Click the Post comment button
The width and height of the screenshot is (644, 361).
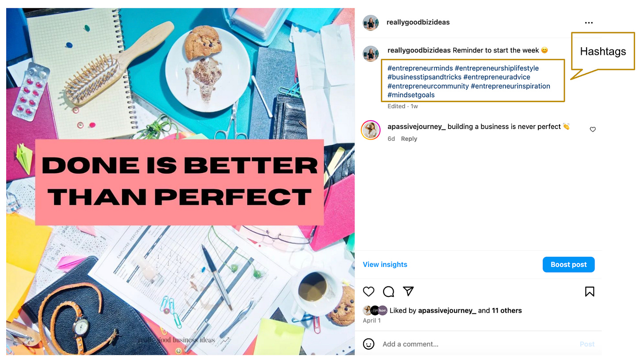tap(587, 344)
